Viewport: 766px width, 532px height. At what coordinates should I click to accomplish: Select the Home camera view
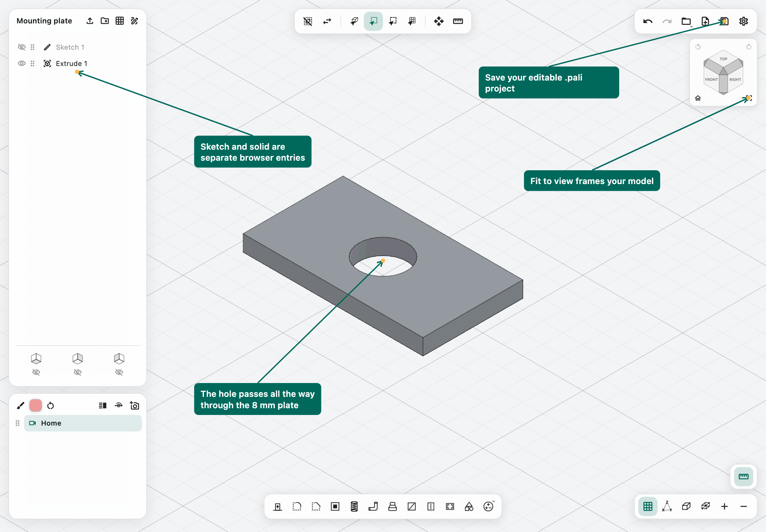(x=83, y=423)
